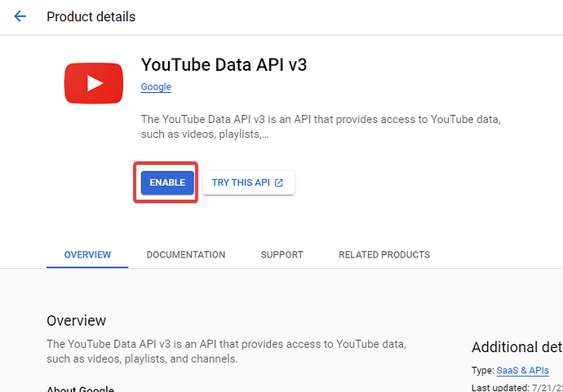Select the OVERVIEW tab
Screen dimensions: 563x392
(x=87, y=254)
